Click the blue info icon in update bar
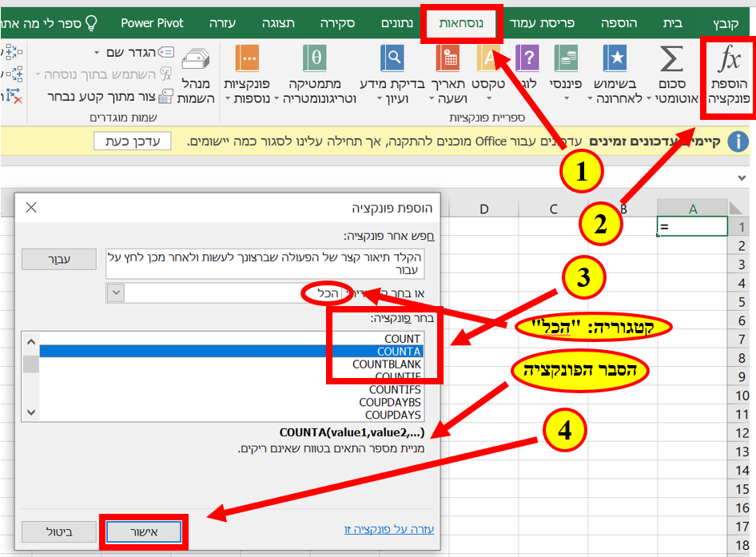 pos(737,141)
